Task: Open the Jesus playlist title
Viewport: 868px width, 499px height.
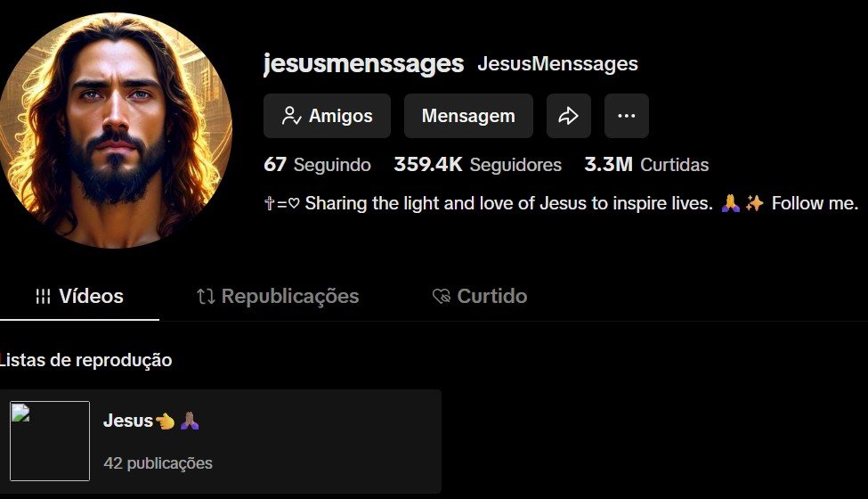Action: click(x=151, y=421)
